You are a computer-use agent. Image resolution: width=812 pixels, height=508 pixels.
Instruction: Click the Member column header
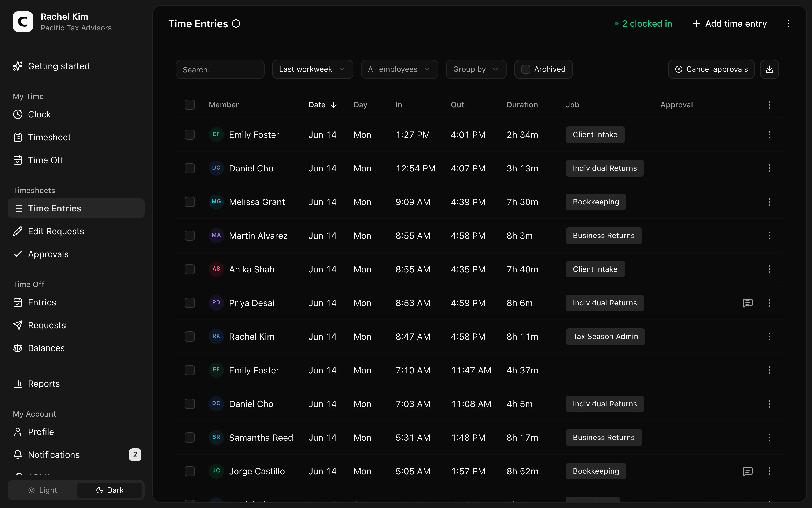224,105
